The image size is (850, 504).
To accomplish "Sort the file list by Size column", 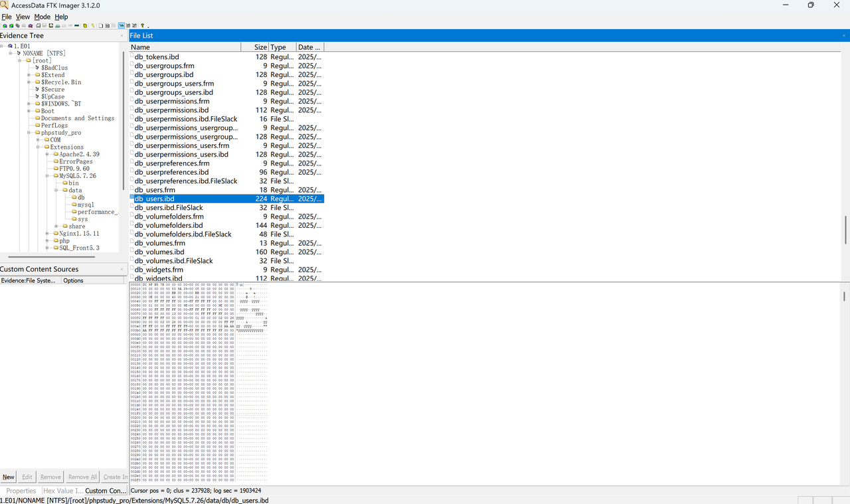I will point(255,47).
